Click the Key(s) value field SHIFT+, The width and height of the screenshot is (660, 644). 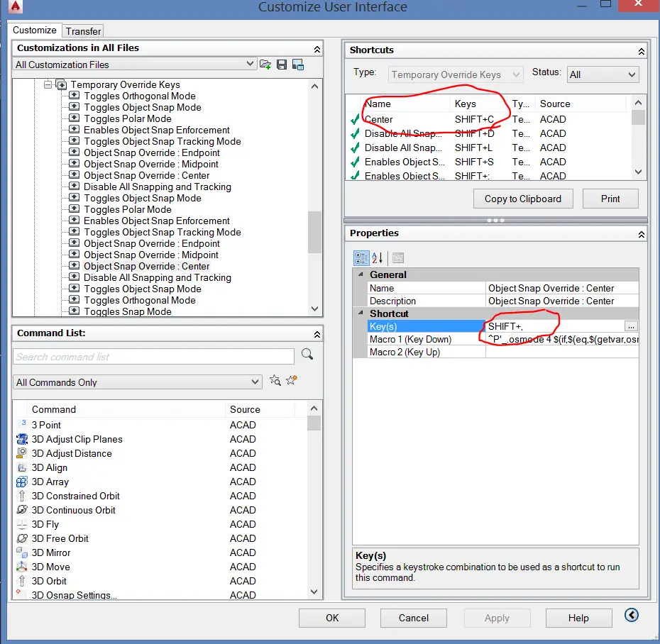[x=555, y=326]
